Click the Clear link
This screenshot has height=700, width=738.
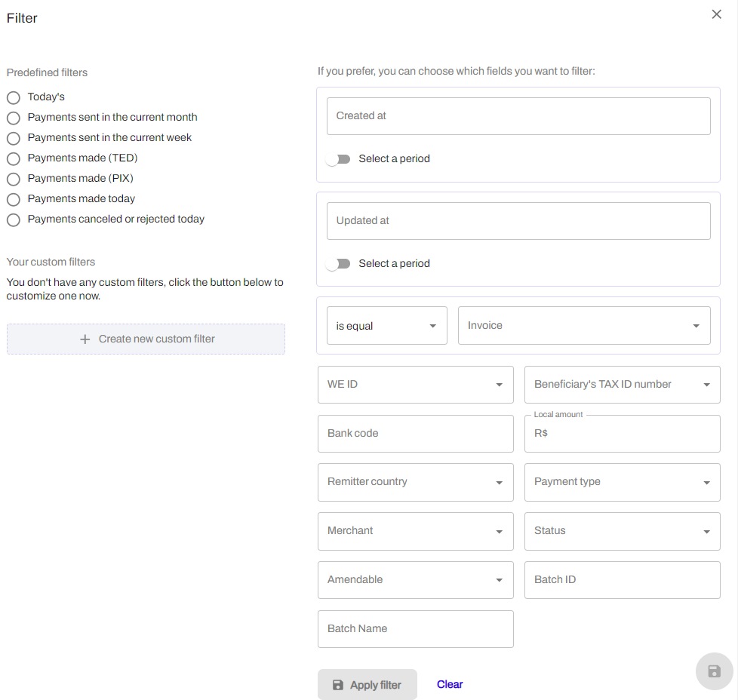pyautogui.click(x=450, y=684)
